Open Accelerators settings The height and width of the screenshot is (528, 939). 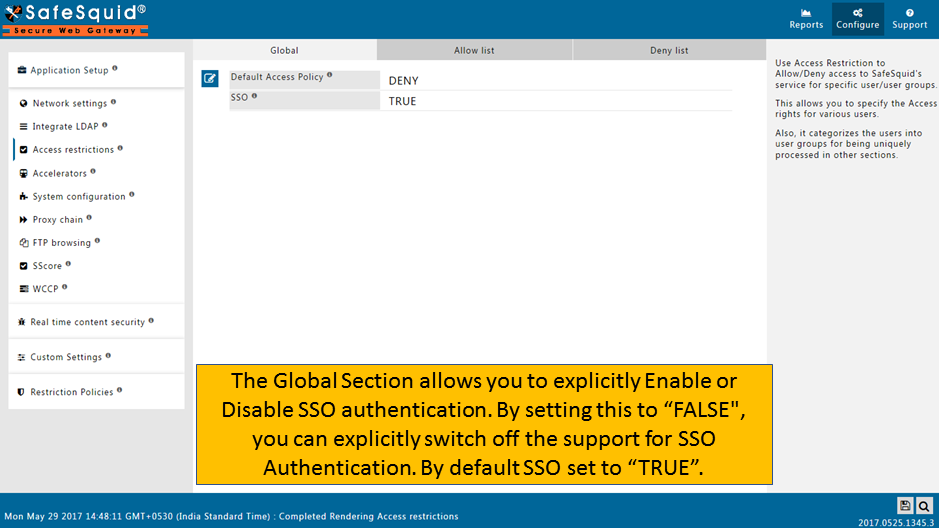(59, 173)
